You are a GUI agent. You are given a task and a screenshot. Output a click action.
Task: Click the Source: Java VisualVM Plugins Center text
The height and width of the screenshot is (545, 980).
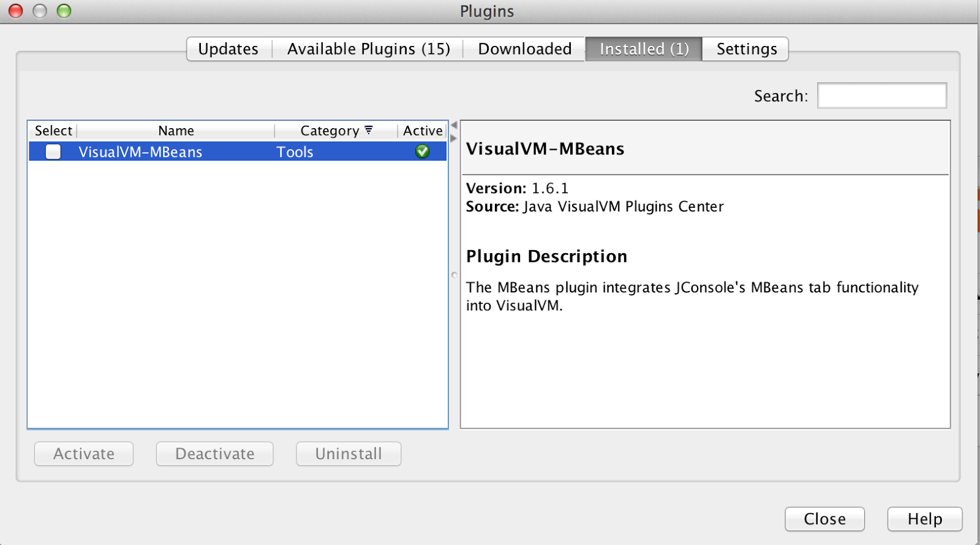pos(595,207)
